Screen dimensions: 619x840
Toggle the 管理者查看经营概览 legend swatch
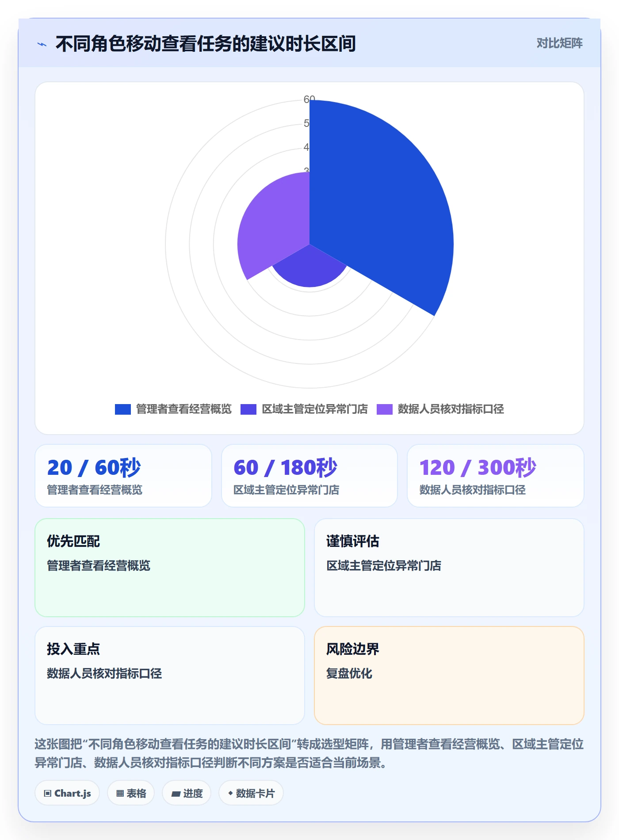(x=122, y=409)
